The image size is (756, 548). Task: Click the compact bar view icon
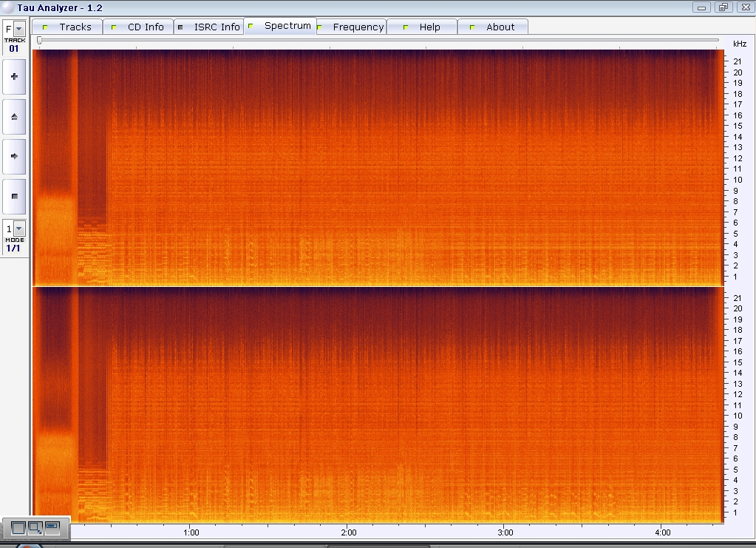52,527
